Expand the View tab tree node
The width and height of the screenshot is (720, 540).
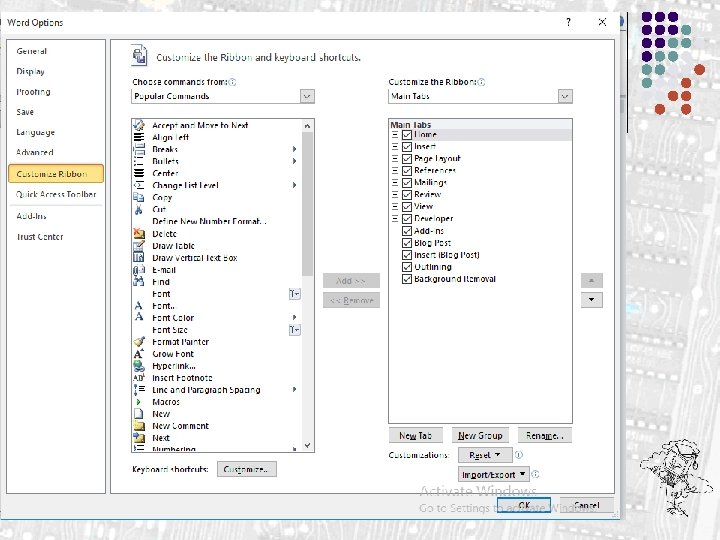pyautogui.click(x=395, y=207)
